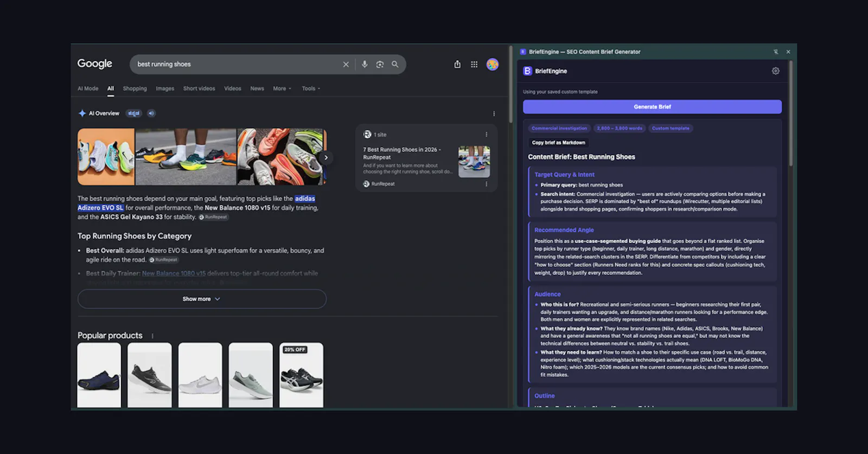Click the share icon beside Google apps

[x=457, y=64]
